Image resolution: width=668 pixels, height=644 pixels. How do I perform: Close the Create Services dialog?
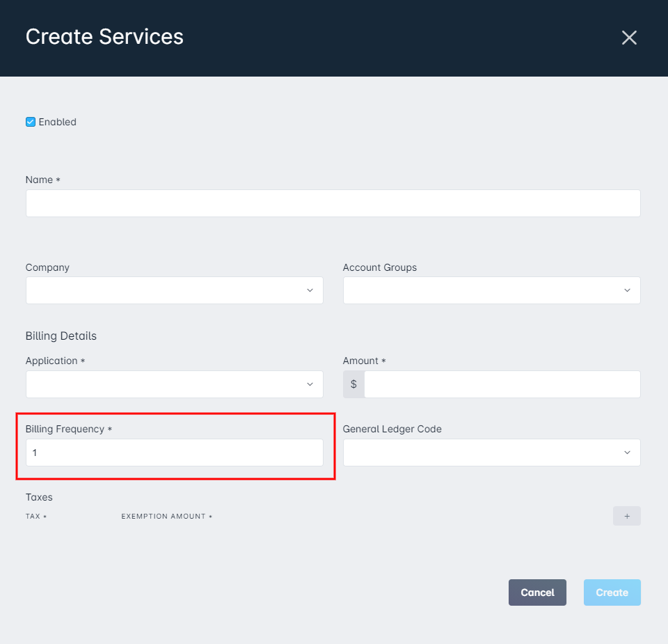(629, 38)
